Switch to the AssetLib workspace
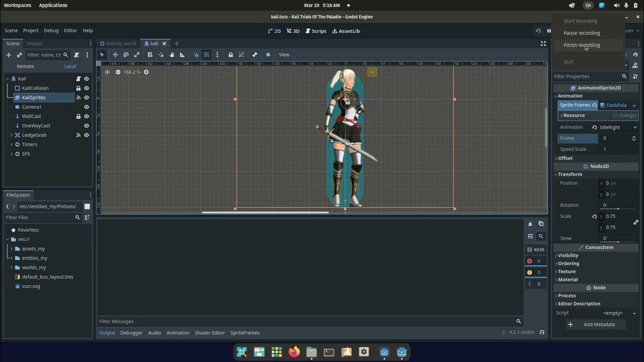 [346, 31]
